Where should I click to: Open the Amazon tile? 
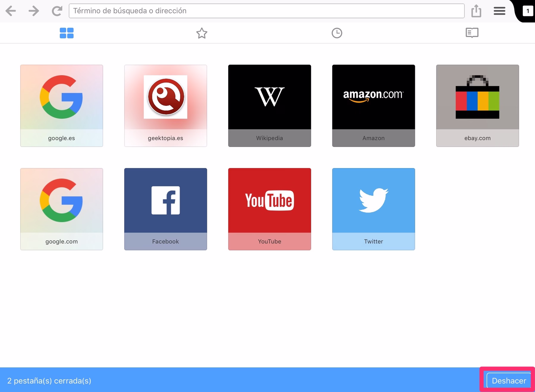tap(374, 106)
